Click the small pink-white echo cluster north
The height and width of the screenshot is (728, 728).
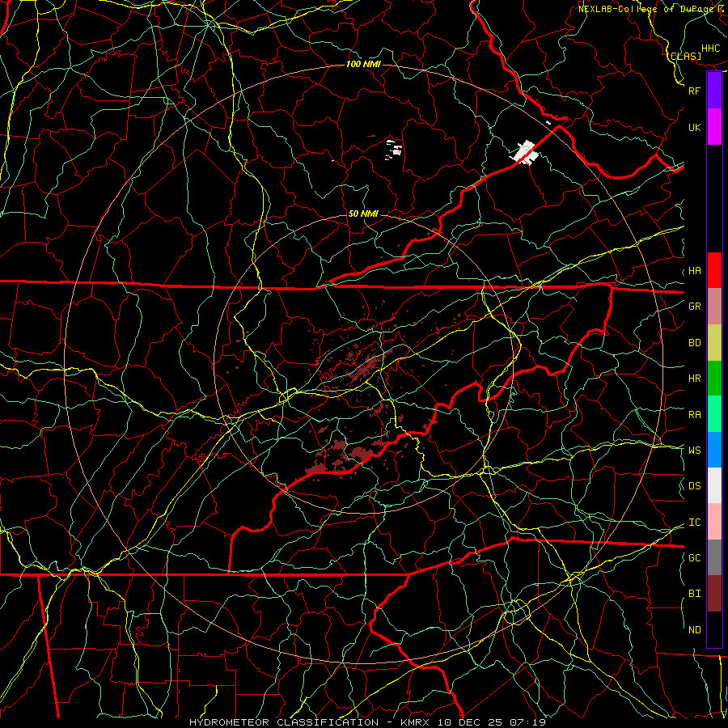[395, 149]
